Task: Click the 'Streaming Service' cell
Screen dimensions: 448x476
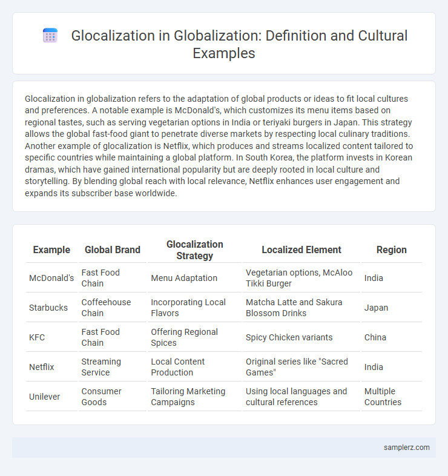Action: coord(113,367)
